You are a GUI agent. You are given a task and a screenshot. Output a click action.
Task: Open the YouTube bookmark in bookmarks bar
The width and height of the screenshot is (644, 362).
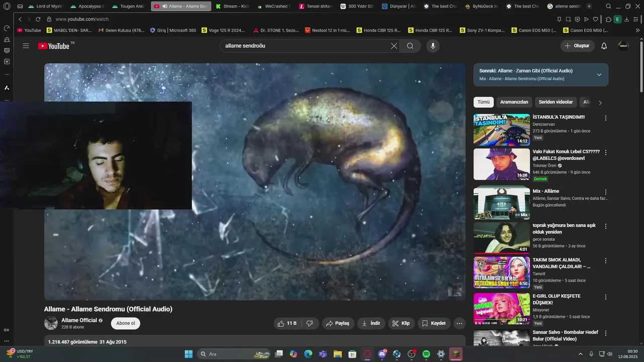29,30
